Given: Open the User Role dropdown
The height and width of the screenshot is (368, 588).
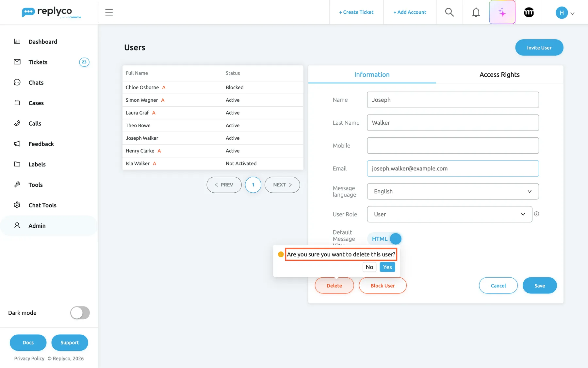Looking at the screenshot, I should [449, 214].
